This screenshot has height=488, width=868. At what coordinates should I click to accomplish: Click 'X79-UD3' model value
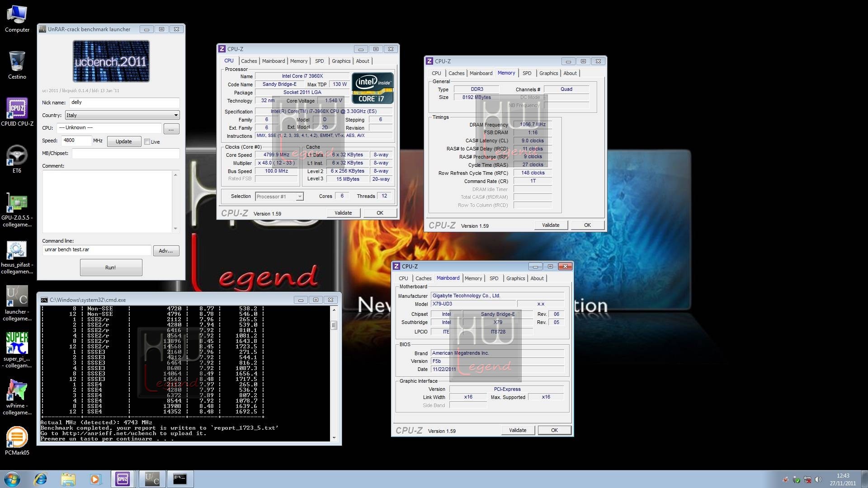(473, 304)
